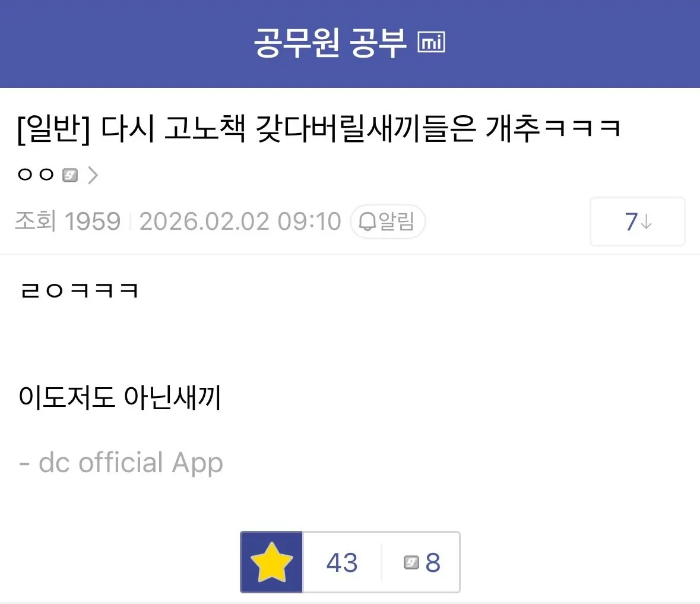
Task: Click the bell icon inside 알림
Action: pos(368,222)
